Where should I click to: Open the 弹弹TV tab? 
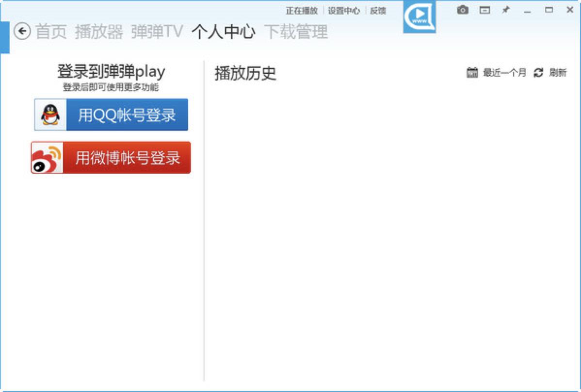(x=157, y=32)
